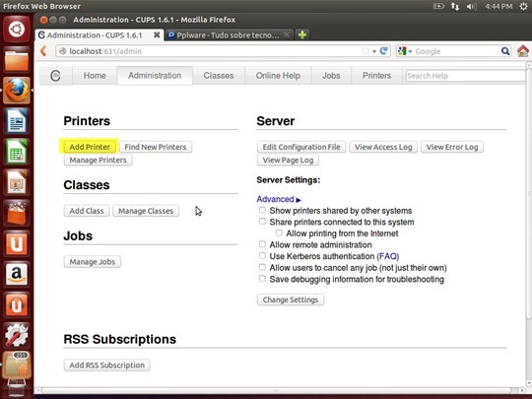This screenshot has width=532, height=399.
Task: Open the URL bar history dropdown arrow
Action: [374, 51]
